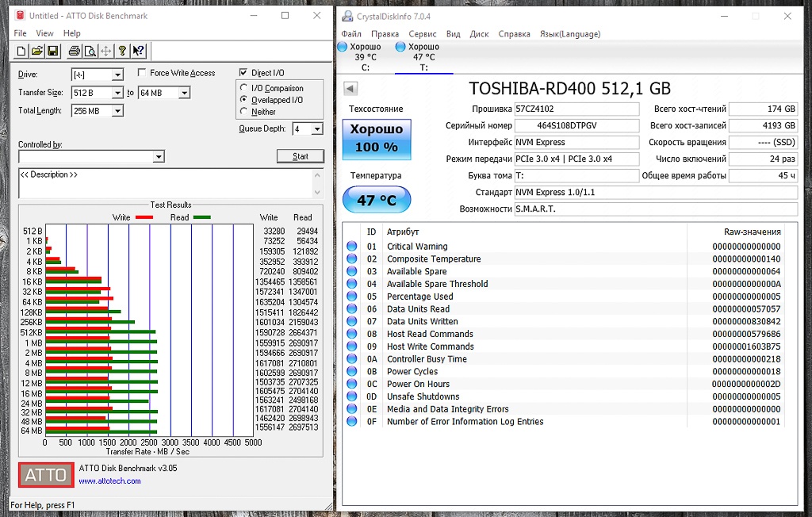Click the Прошивка field 57CZ4102
812x517 pixels.
click(x=577, y=109)
